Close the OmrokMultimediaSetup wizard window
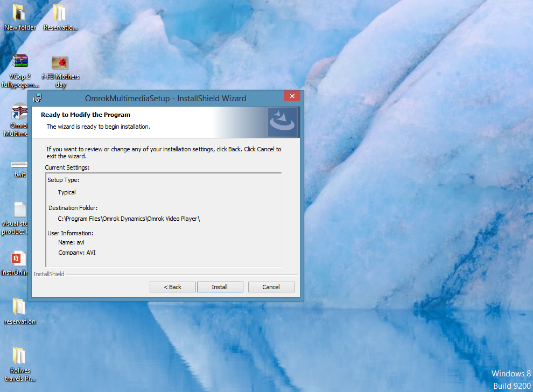 pos(292,96)
